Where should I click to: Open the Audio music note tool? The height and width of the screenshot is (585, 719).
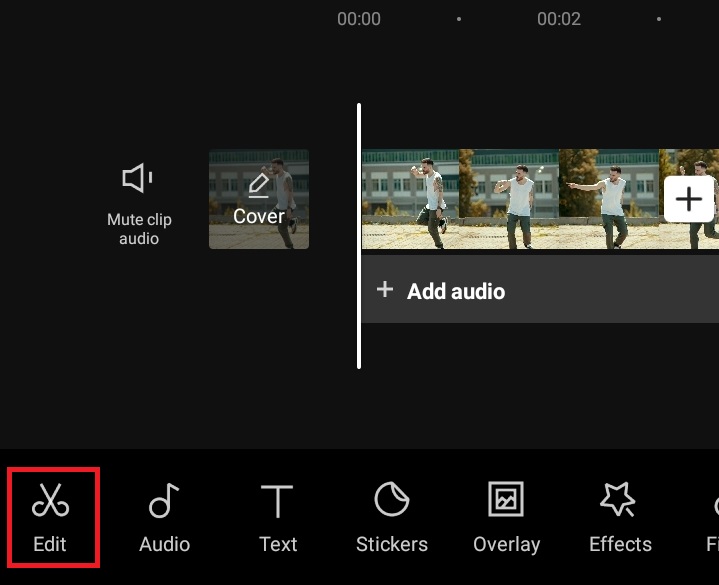click(165, 518)
